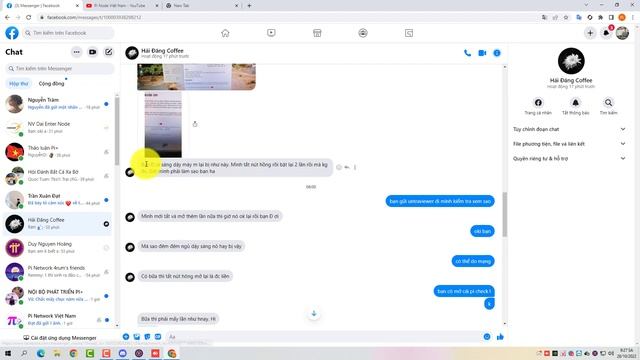
Task: Open the Facebook Watch video icon
Action: tap(271, 33)
